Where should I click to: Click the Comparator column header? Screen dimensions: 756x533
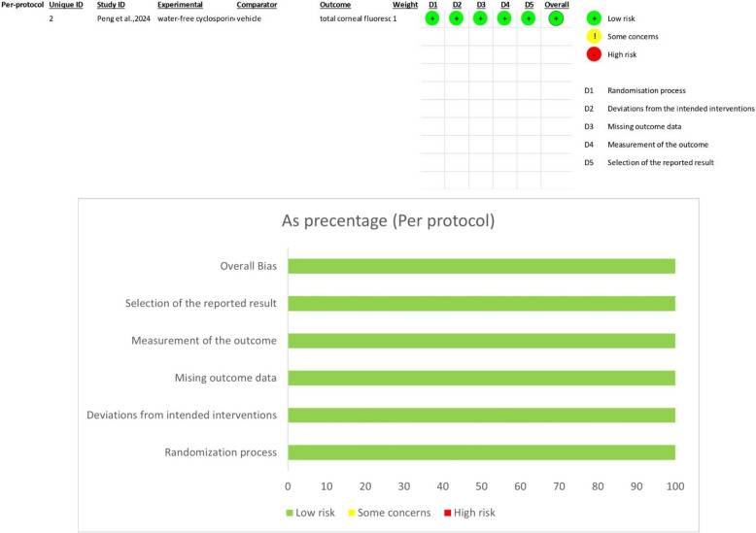[x=257, y=6]
